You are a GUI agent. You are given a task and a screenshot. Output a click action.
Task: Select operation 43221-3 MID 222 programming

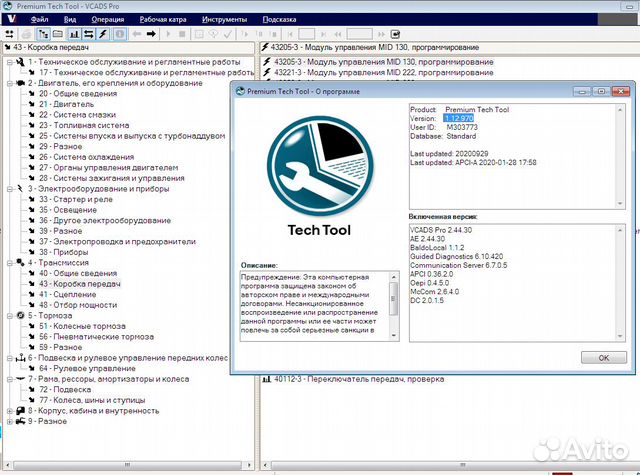point(384,73)
